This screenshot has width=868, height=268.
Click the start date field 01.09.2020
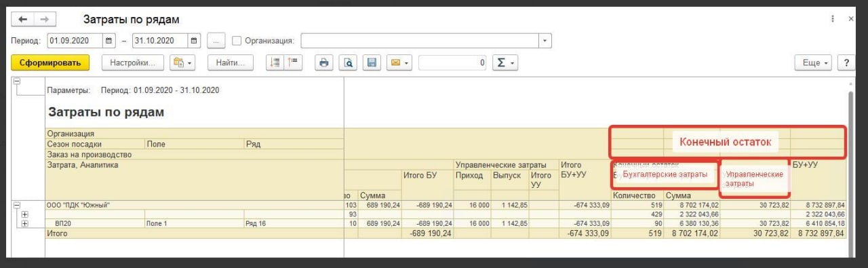point(75,41)
